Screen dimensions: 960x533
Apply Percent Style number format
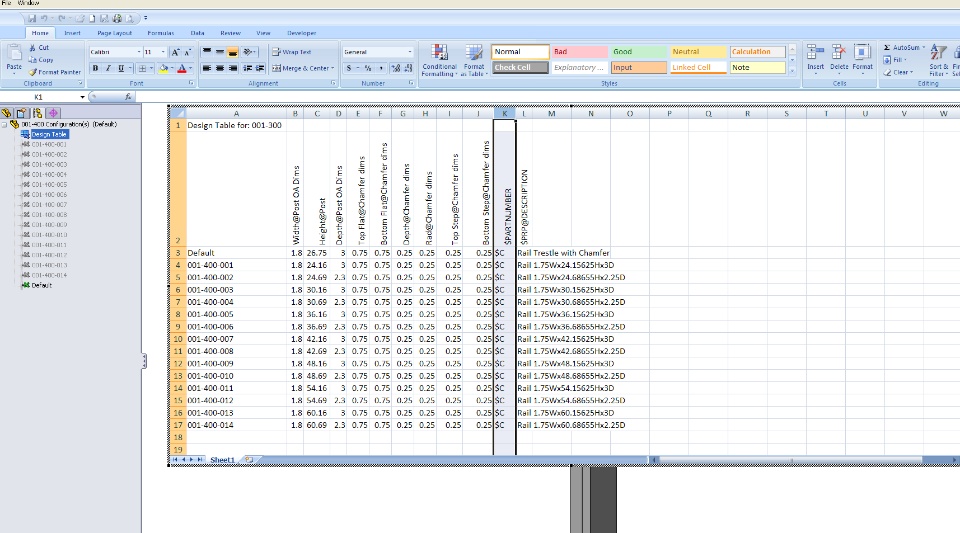click(368, 69)
